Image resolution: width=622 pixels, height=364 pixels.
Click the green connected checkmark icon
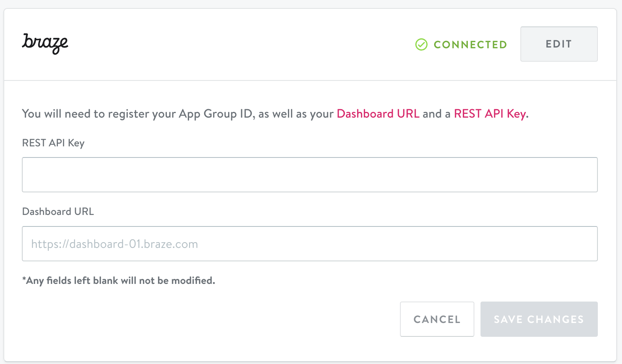click(x=421, y=44)
